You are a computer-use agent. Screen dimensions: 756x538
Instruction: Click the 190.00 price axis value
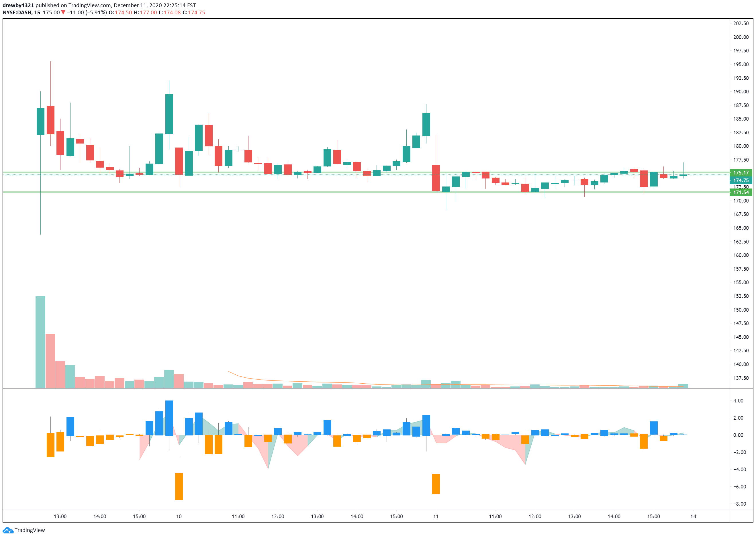click(741, 92)
